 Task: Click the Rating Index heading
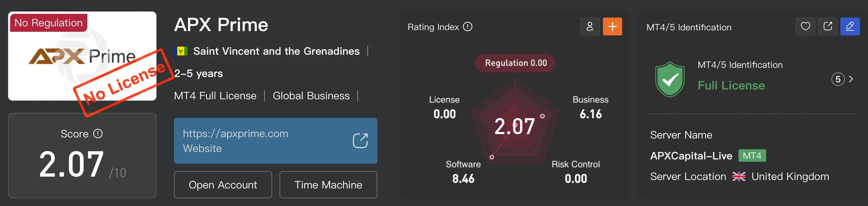pos(433,27)
